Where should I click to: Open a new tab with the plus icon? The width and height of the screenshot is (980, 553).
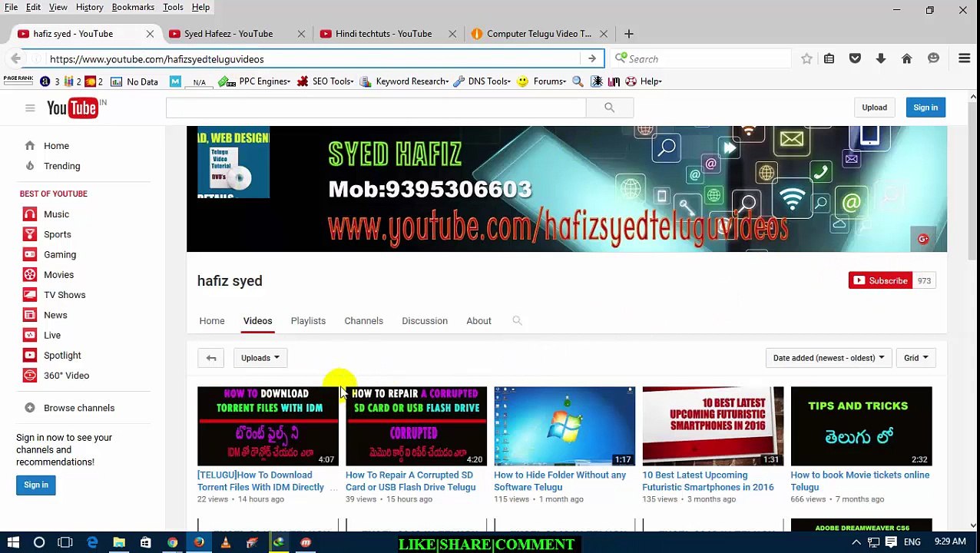[628, 34]
